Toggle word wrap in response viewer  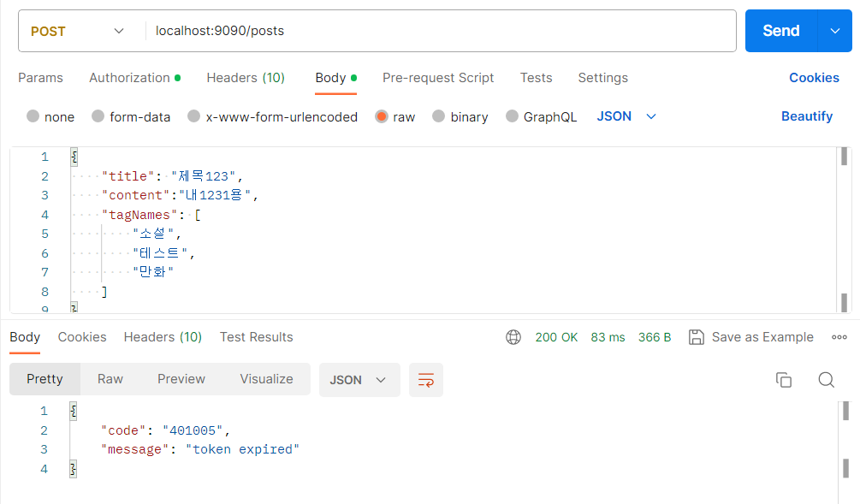point(426,380)
